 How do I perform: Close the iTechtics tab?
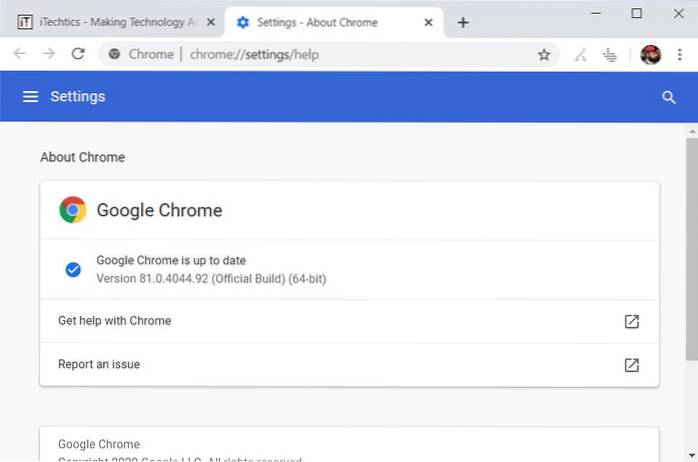[211, 22]
